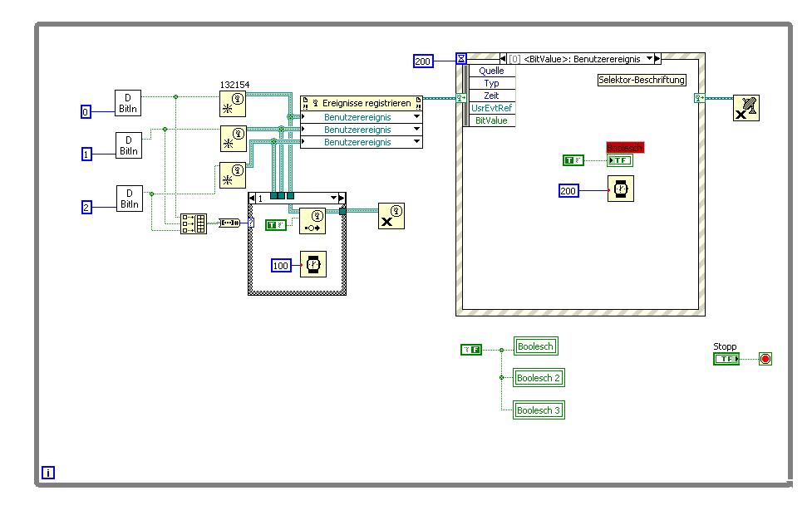Viewport: 812px width, 520px height.
Task: Open the event case selector dropdown arrow
Action: tap(649, 58)
